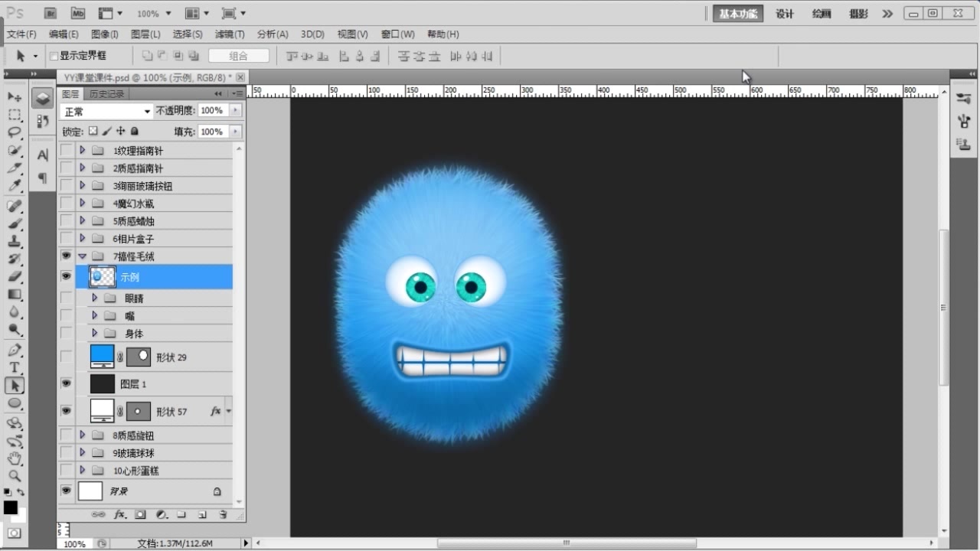This screenshot has width=980, height=551.
Task: Pick the Zoom tool magnifier
Action: click(15, 476)
